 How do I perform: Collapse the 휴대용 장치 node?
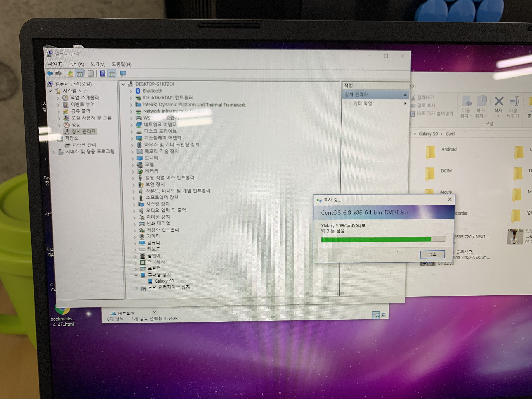coord(136,275)
